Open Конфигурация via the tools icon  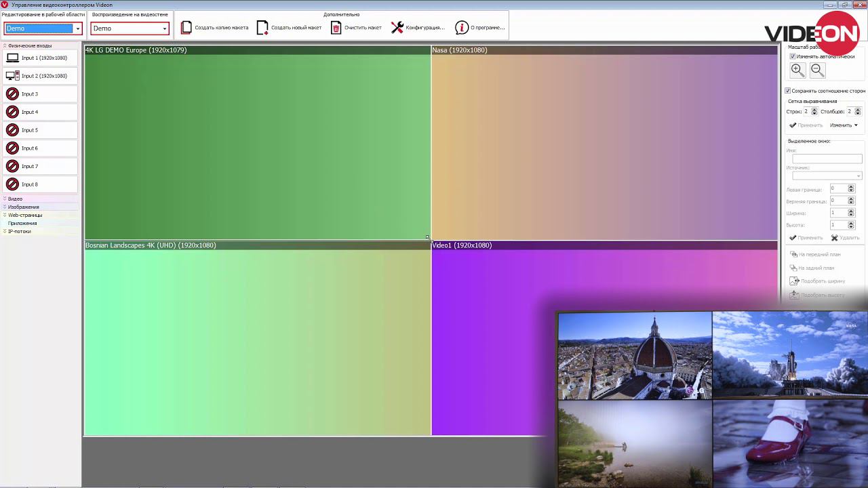(x=397, y=28)
